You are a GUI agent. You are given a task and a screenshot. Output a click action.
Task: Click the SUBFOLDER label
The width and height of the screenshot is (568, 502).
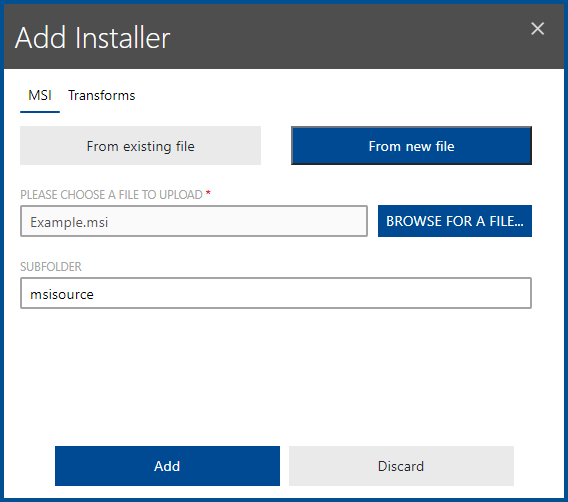click(51, 267)
